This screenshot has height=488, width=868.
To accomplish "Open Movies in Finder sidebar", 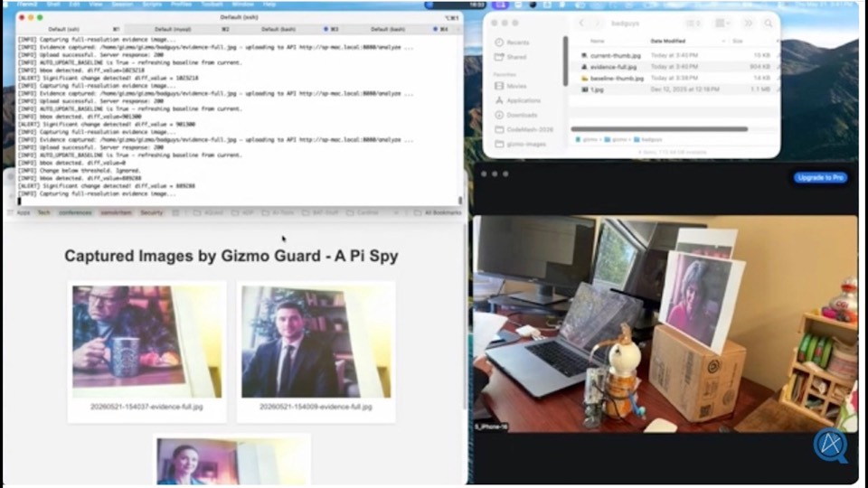I will click(511, 87).
